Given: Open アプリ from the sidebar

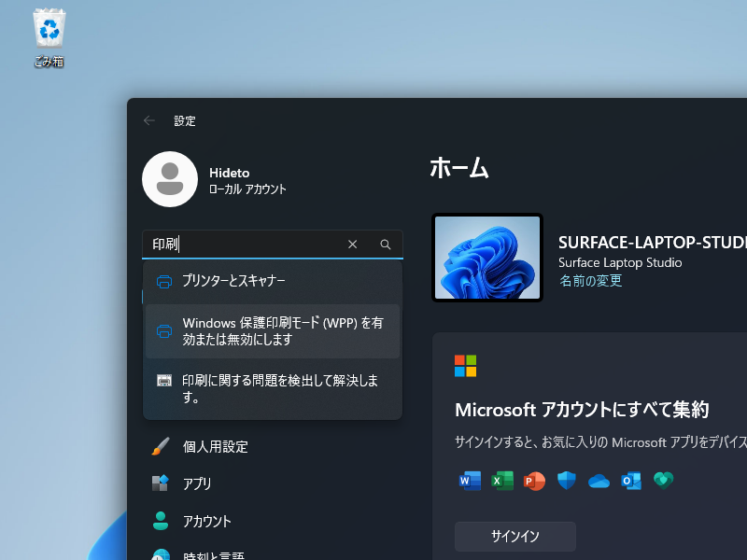Looking at the screenshot, I should click(197, 483).
